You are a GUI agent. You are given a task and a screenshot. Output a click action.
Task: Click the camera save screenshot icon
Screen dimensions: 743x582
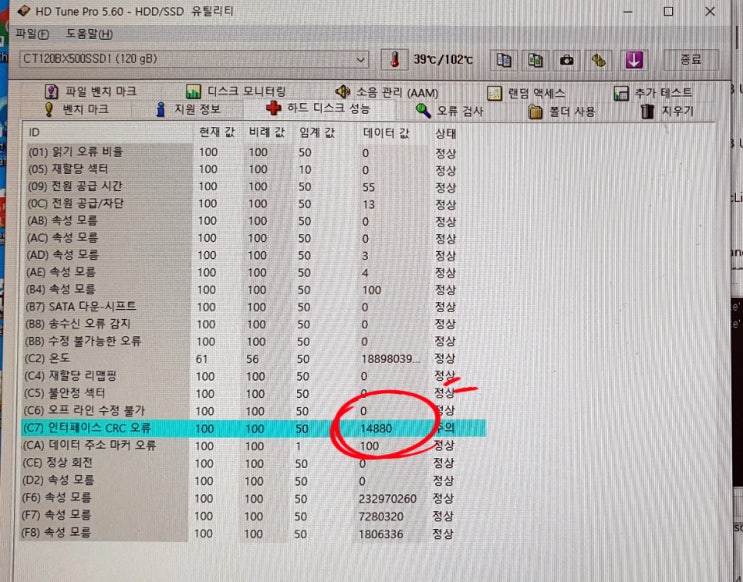(567, 60)
